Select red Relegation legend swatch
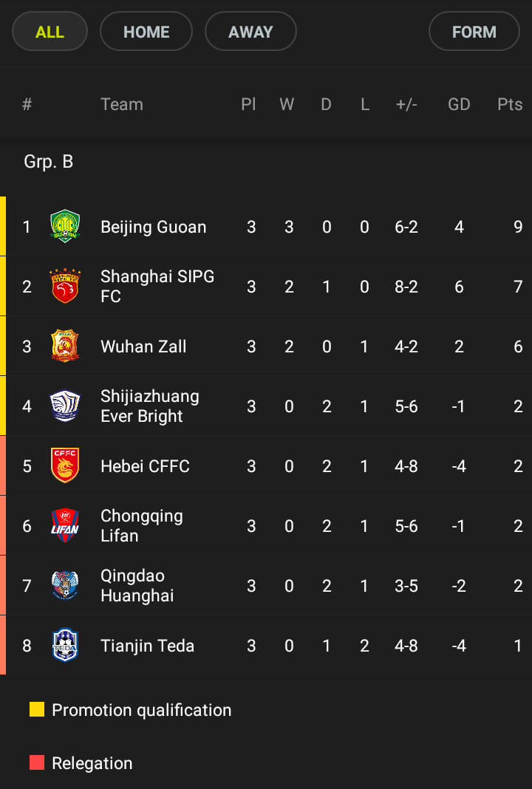Screen dimensions: 532x789 (x=37, y=763)
